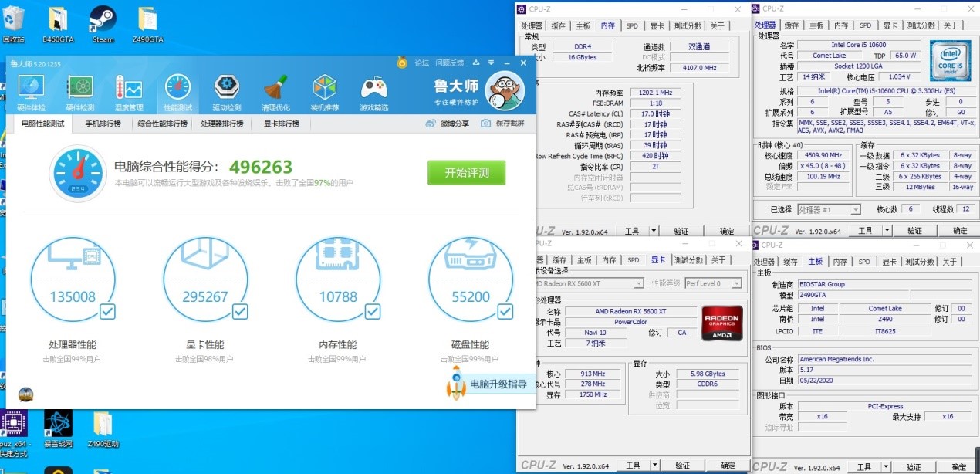The height and width of the screenshot is (474, 980).
Task: Select the 回收站 recycle bin icon
Action: point(13,25)
